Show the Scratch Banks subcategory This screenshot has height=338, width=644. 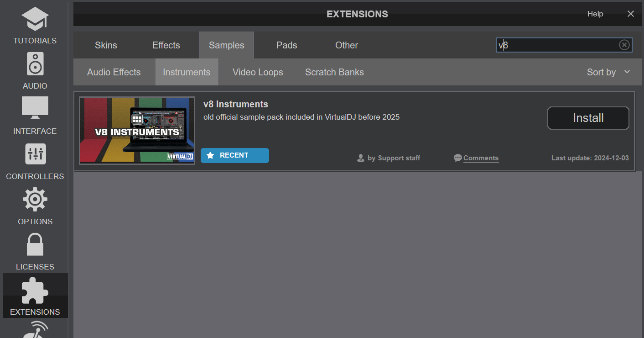(334, 72)
